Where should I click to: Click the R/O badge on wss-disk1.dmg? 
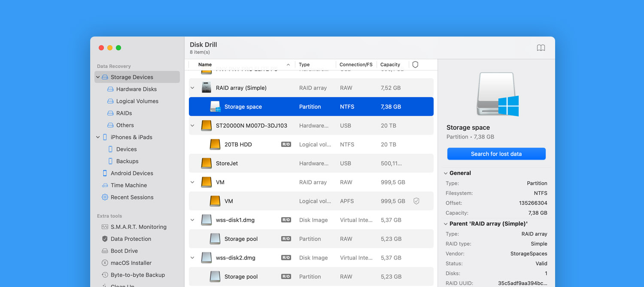[x=286, y=220]
